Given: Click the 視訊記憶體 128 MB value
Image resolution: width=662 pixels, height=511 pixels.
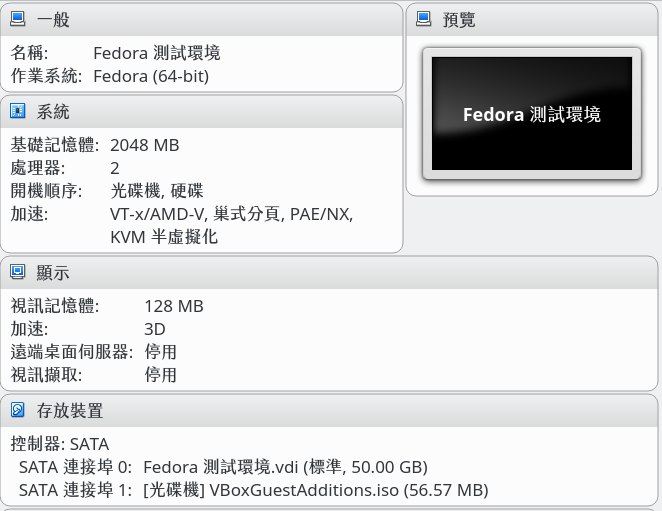Looking at the screenshot, I should tap(174, 306).
